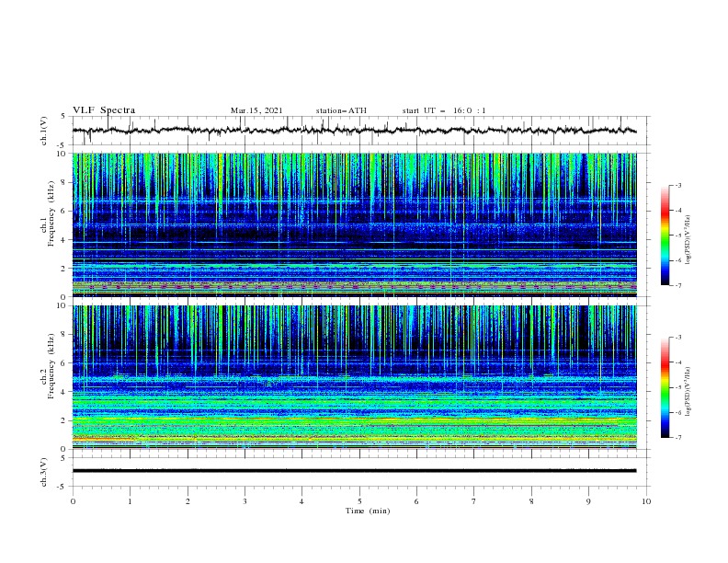728x563 pixels.
Task: Click inside the ch.2 spectrogram panel
Action: pyautogui.click(x=354, y=377)
